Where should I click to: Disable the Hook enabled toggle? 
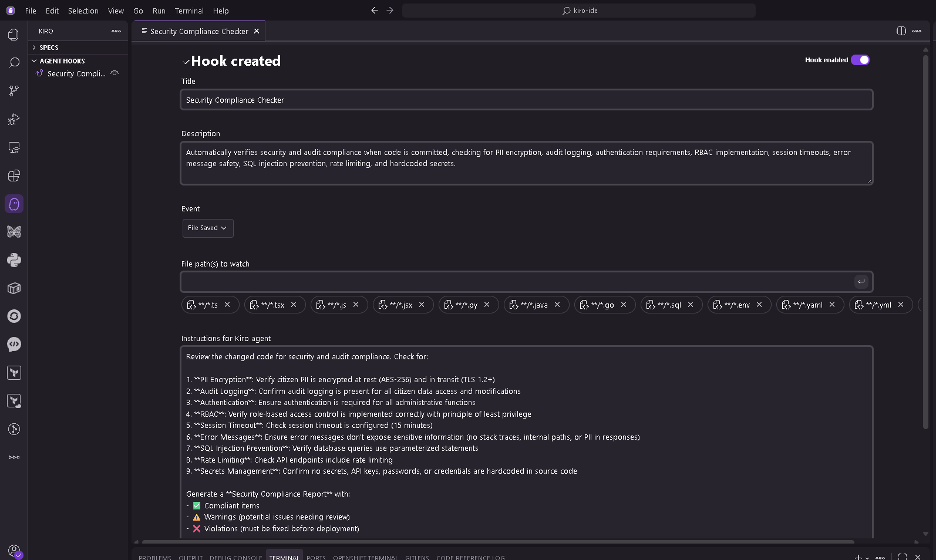point(860,60)
